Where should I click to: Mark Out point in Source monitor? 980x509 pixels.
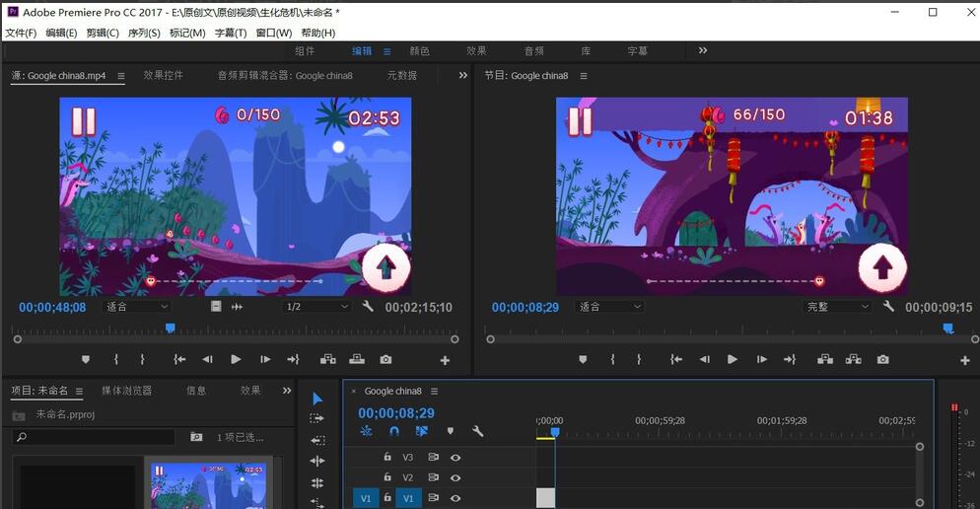(143, 359)
